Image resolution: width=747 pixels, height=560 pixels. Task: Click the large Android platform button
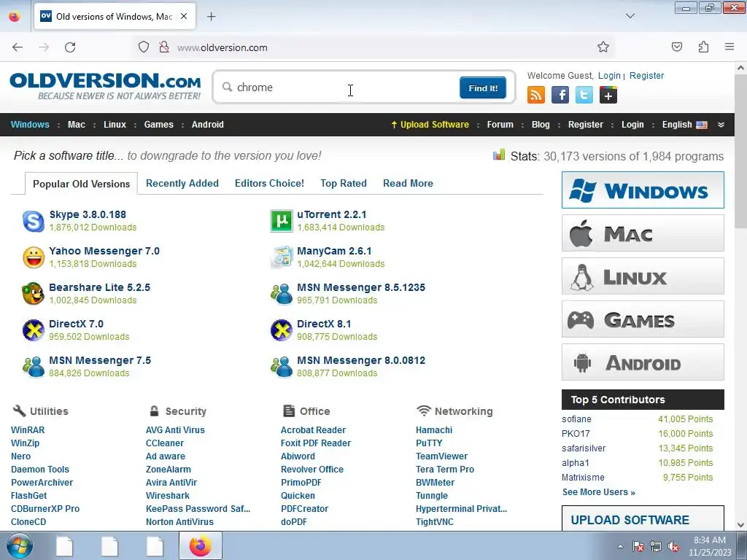(x=643, y=362)
